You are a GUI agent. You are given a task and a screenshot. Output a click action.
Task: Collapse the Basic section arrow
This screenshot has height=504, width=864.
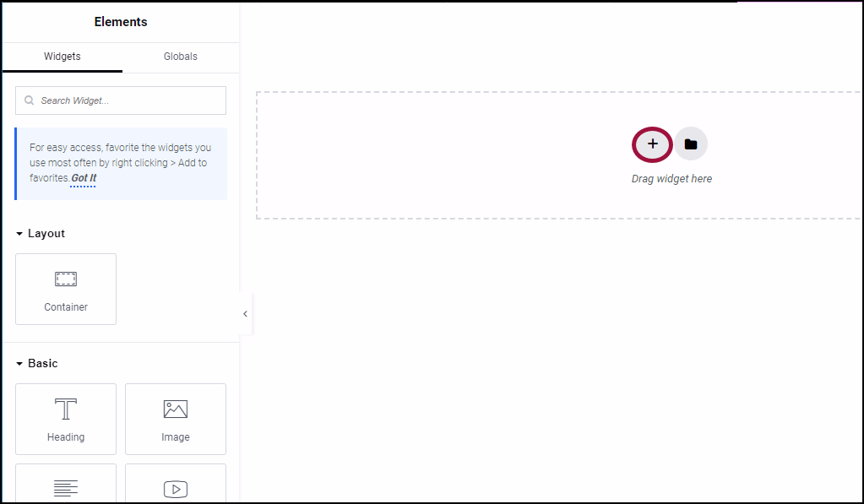(19, 364)
